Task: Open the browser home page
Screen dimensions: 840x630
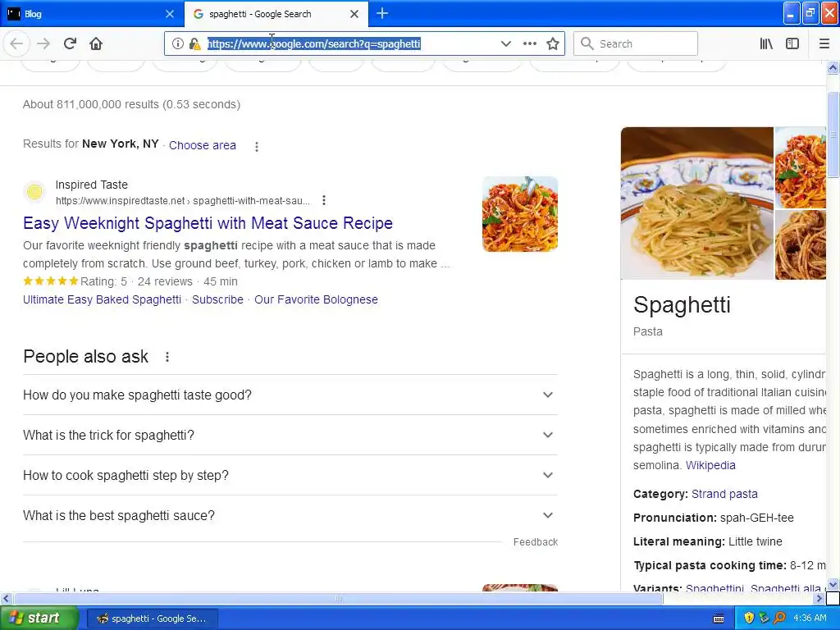Action: coord(96,43)
